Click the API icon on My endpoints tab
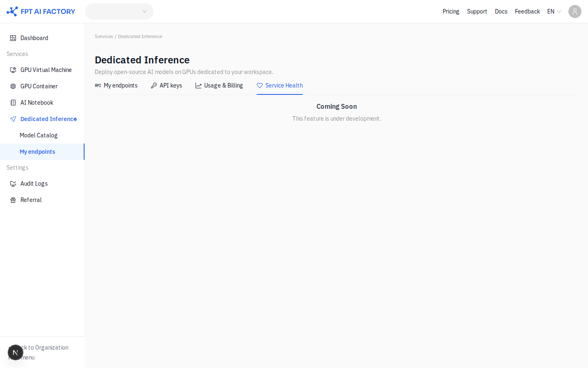588x368 pixels. tap(98, 85)
